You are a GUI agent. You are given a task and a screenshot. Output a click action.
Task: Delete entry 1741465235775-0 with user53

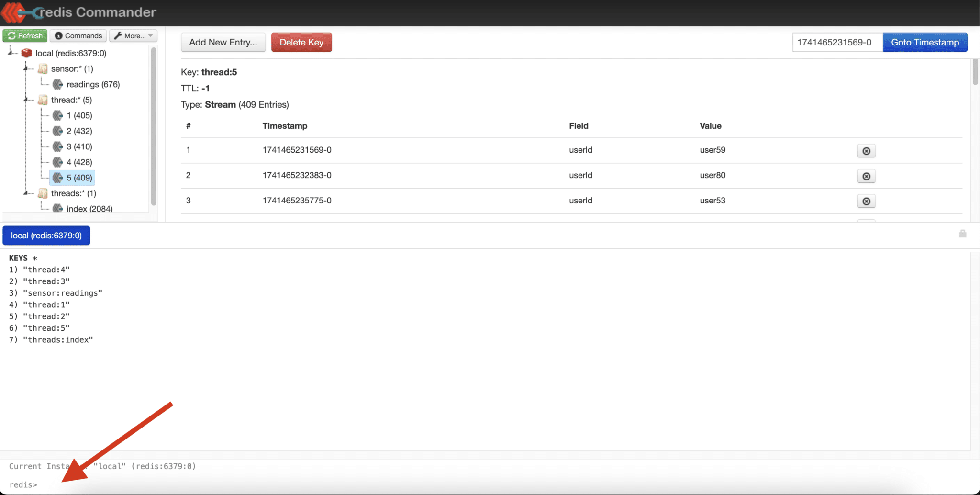[866, 201]
